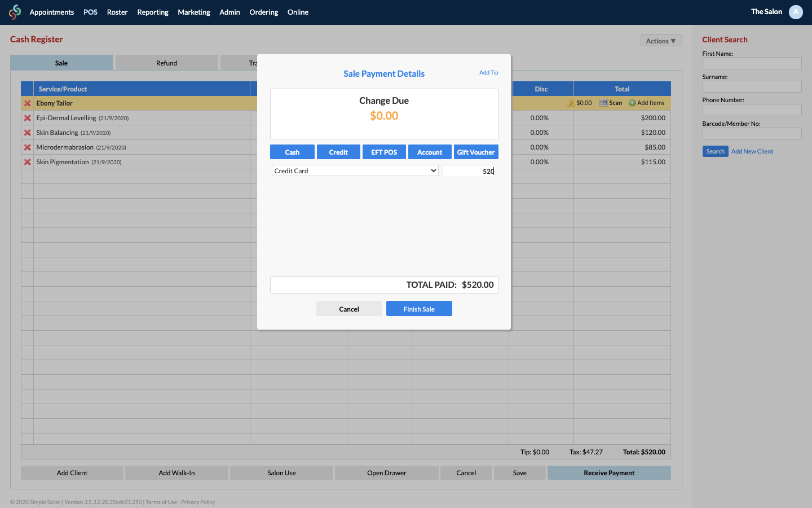Click the Scan barcode icon
This screenshot has height=508, width=812.
pyautogui.click(x=603, y=103)
